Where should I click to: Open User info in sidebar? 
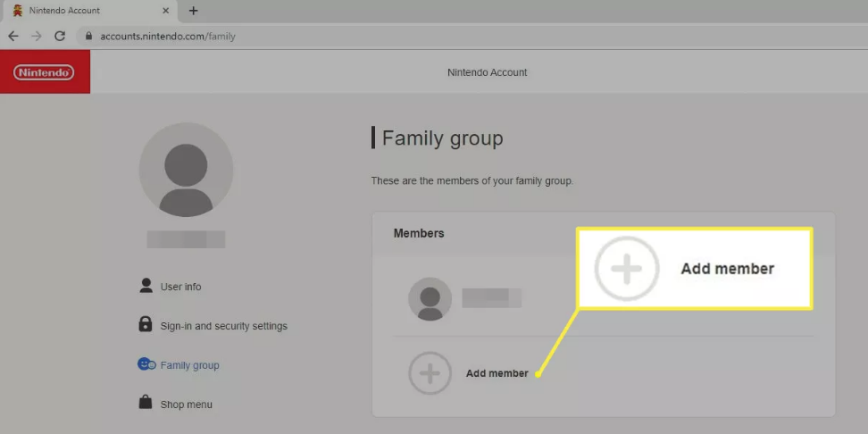click(180, 287)
